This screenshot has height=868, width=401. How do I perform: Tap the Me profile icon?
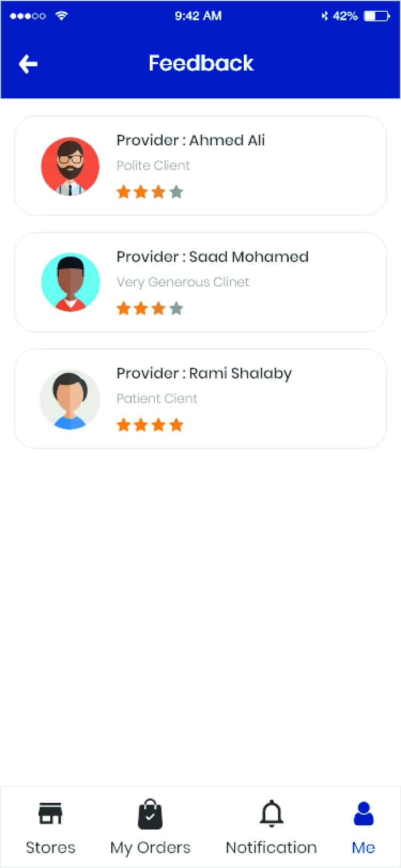coord(364,814)
